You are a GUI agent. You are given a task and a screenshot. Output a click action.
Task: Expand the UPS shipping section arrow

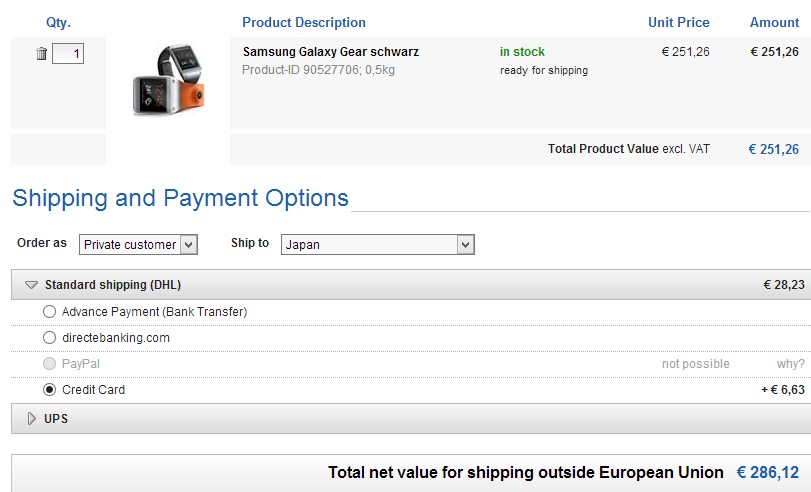pos(31,419)
